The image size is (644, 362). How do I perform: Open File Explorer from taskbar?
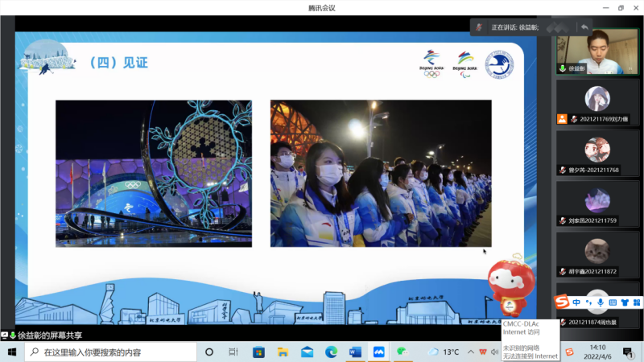(283, 352)
